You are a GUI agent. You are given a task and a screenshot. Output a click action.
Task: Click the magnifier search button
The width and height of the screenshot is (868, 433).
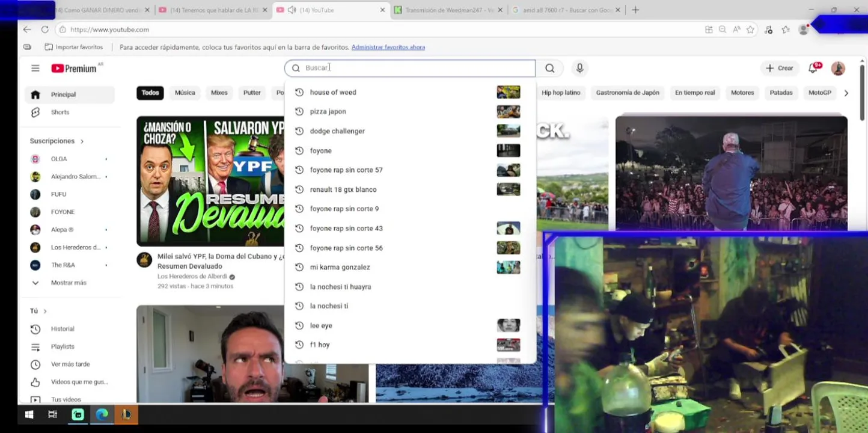click(549, 69)
